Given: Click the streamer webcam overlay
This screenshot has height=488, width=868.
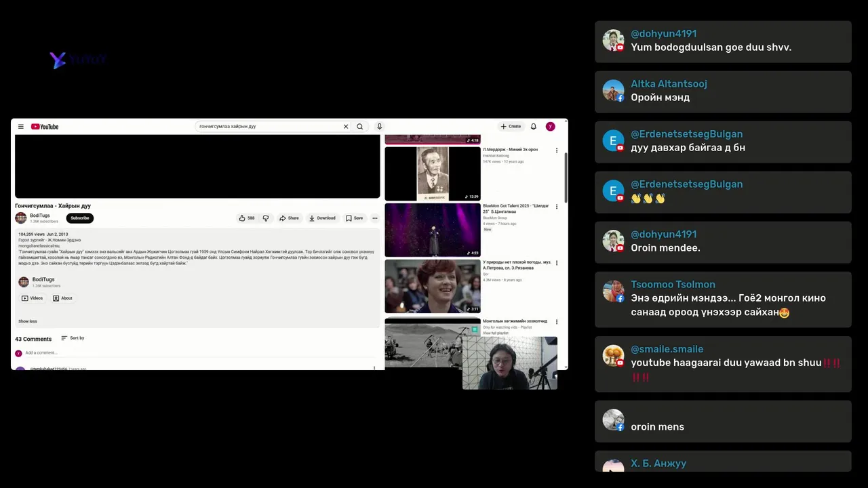Looking at the screenshot, I should pos(510,363).
